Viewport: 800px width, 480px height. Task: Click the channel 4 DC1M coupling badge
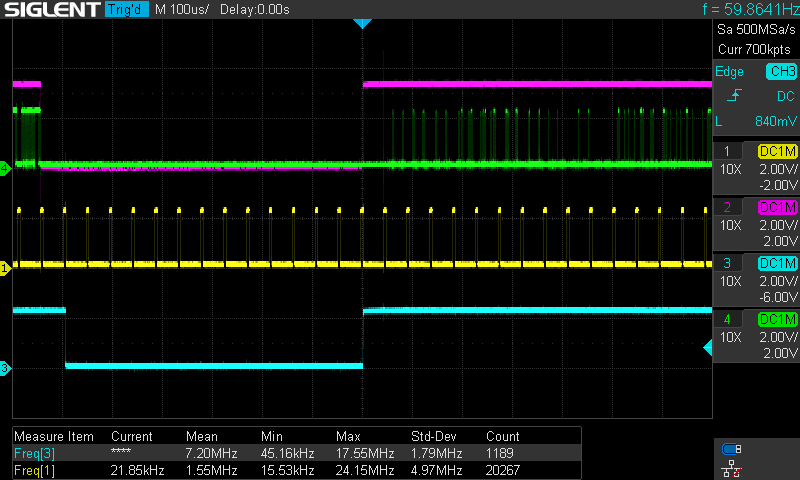(x=778, y=319)
